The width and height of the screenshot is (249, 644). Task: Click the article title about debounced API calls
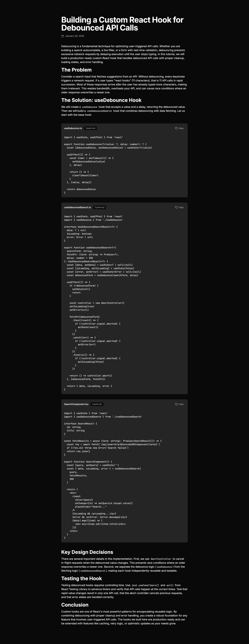tap(122, 24)
